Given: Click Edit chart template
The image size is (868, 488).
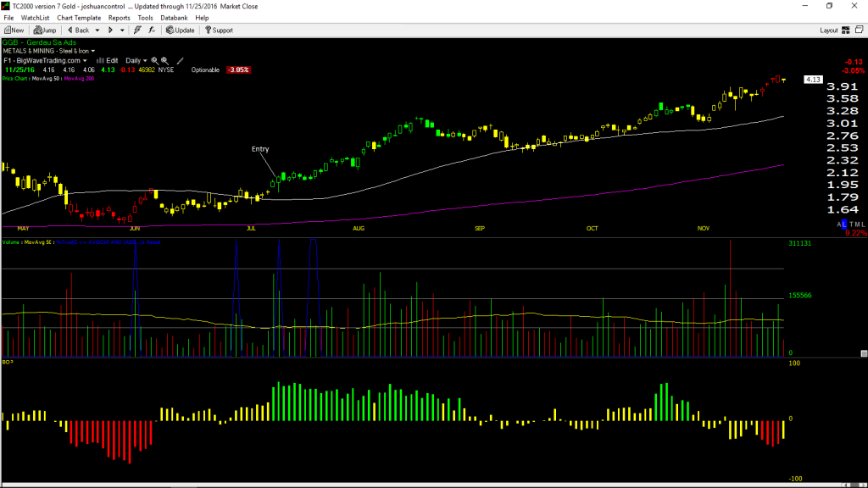Looking at the screenshot, I should click(108, 60).
